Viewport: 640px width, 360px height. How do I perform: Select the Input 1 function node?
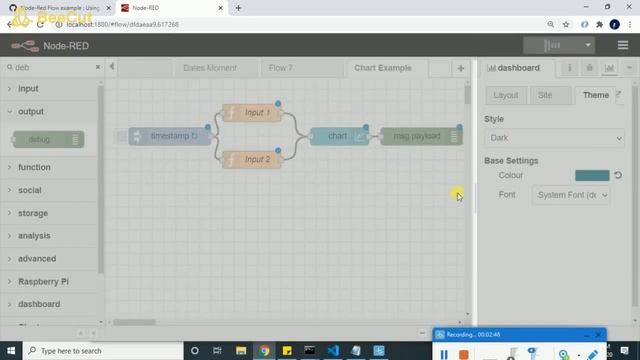click(x=252, y=113)
